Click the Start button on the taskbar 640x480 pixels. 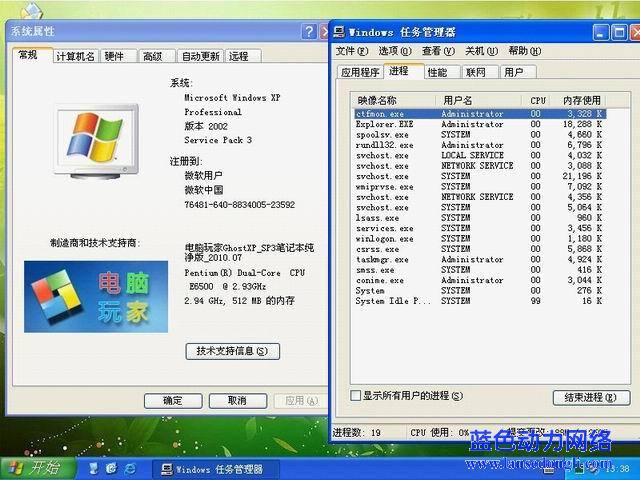coord(38,468)
